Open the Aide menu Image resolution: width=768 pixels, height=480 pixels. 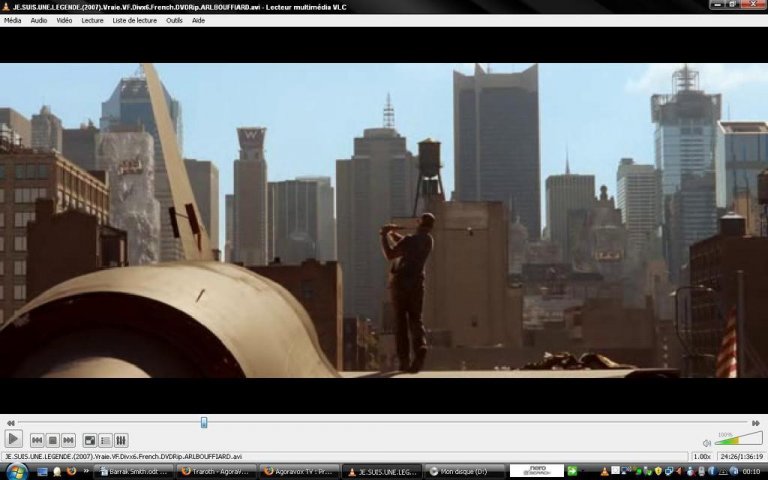pyautogui.click(x=198, y=21)
